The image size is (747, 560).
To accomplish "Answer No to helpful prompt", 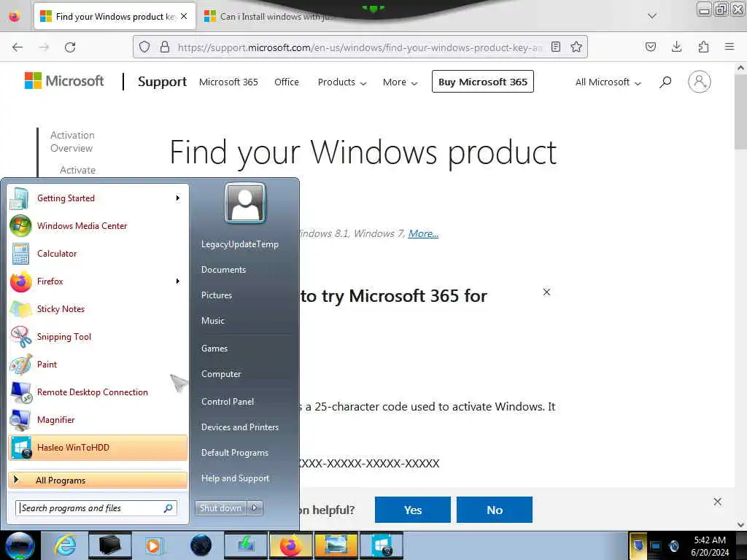I will coord(495,510).
